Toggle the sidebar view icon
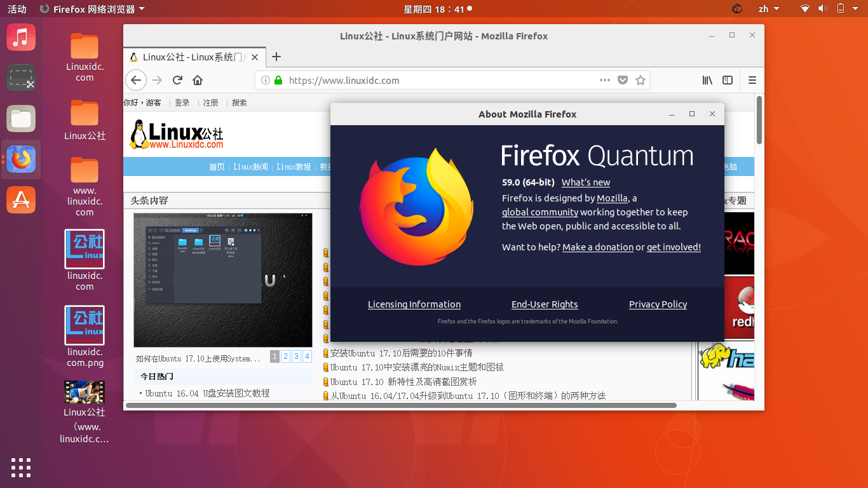This screenshot has width=868, height=488. coord(728,80)
